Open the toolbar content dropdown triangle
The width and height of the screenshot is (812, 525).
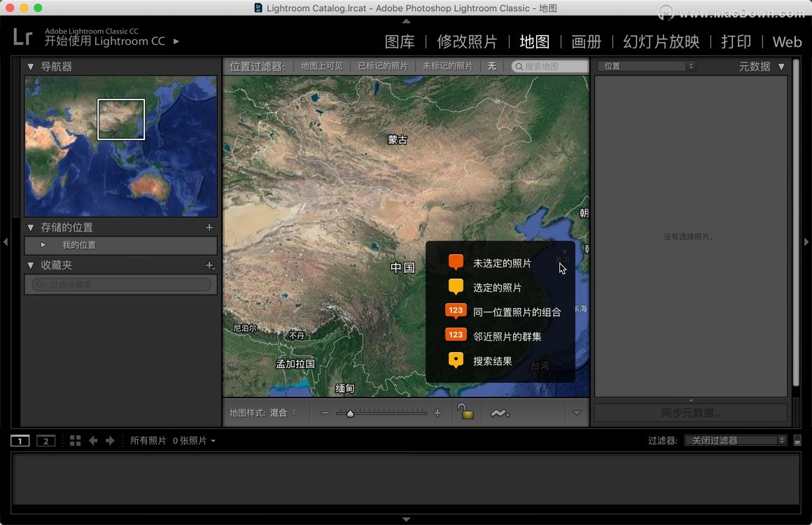coord(577,412)
